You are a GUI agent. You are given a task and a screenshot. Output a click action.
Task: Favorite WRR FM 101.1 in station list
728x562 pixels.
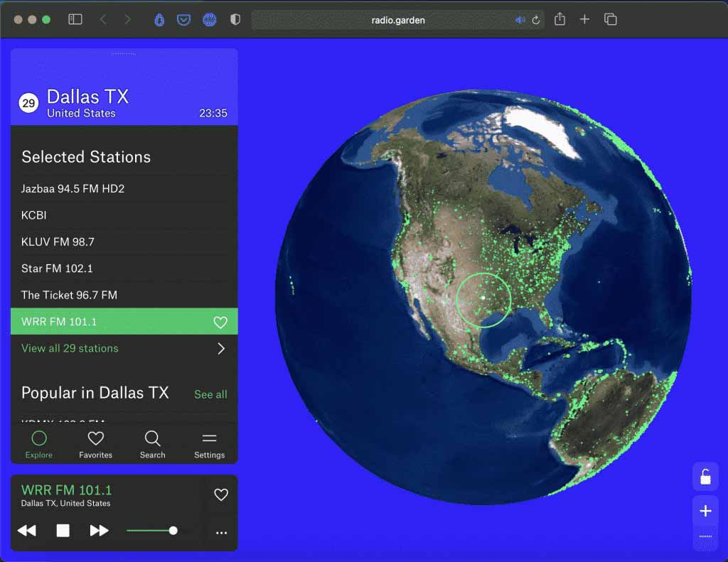pos(220,323)
